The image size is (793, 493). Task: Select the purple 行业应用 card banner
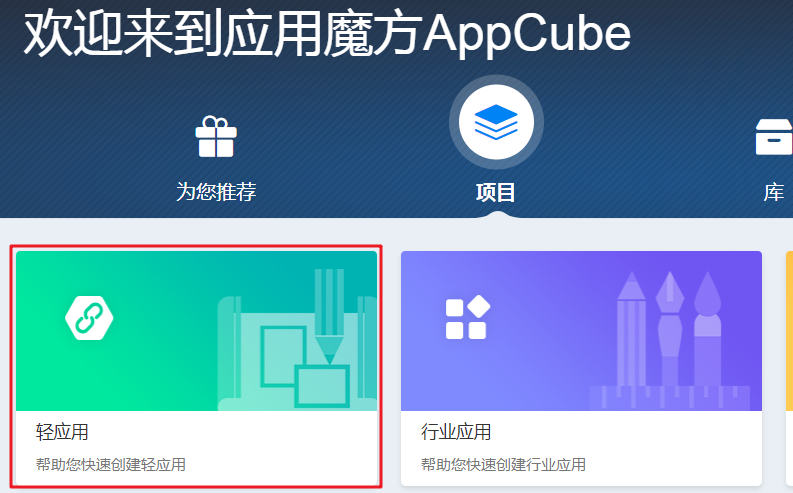582,331
